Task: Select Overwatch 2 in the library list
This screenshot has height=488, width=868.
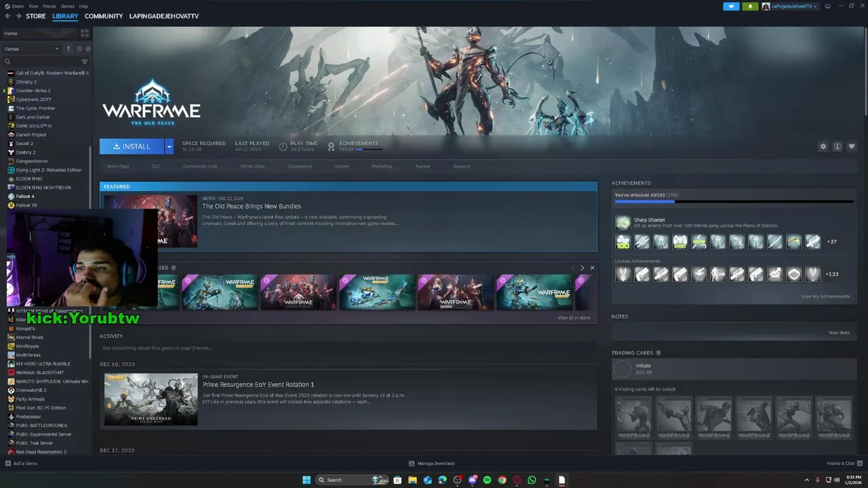Action: point(31,390)
